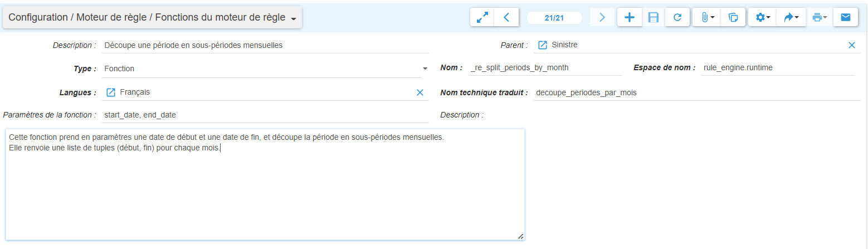Open the notes icon in the toolbar
The height and width of the screenshot is (249, 868).
point(734,17)
